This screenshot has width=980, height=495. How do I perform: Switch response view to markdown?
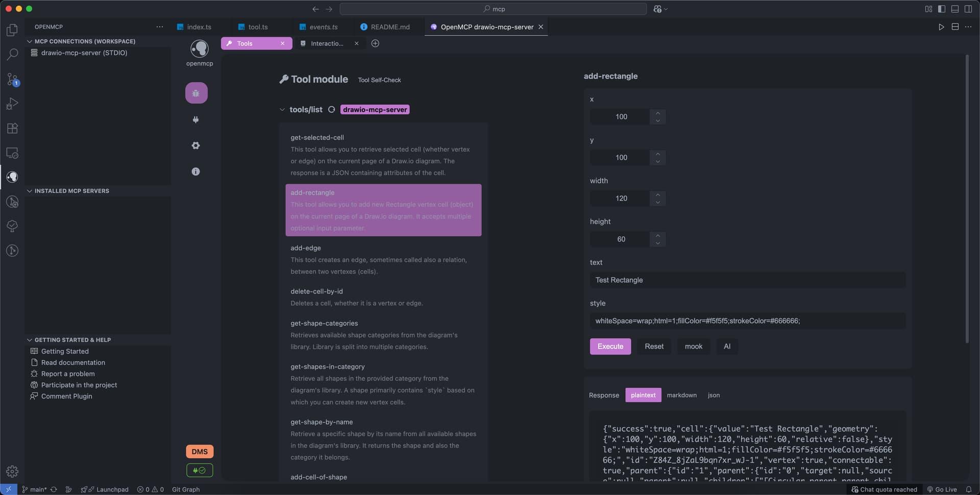point(681,394)
